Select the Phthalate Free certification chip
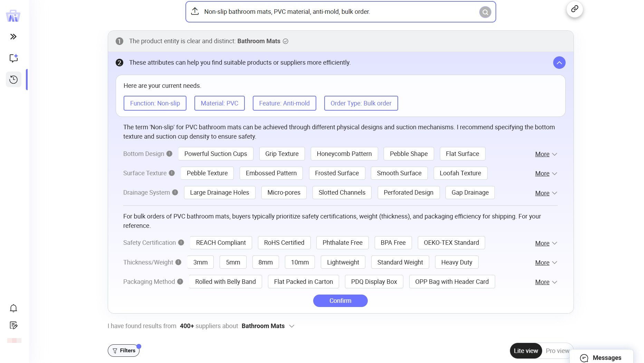This screenshot has height=363, width=644. [342, 243]
